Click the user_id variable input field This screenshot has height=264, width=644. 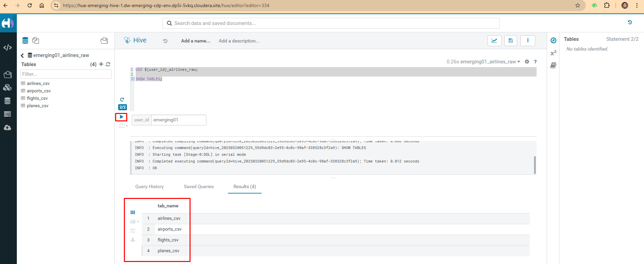(x=178, y=120)
